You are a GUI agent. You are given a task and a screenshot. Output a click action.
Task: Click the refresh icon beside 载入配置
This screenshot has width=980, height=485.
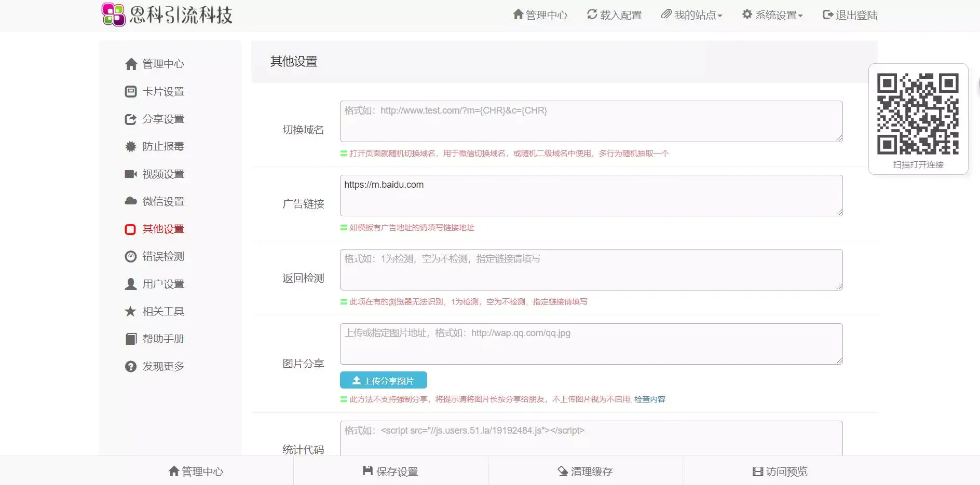click(x=592, y=15)
